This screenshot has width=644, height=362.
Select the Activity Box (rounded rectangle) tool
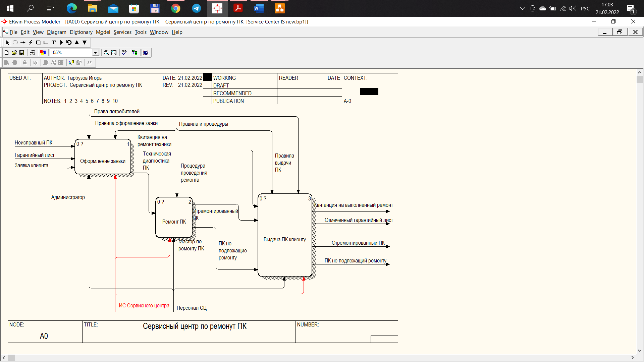point(15,43)
